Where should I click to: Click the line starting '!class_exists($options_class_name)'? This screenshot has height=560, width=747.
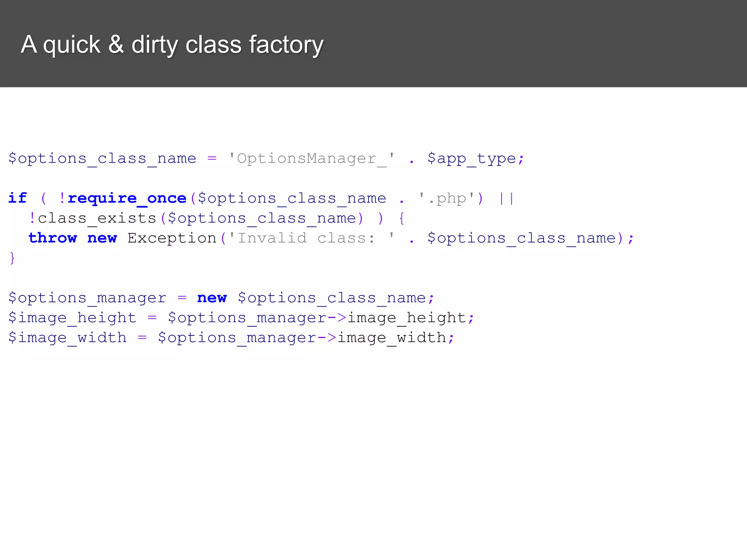[x=217, y=218]
